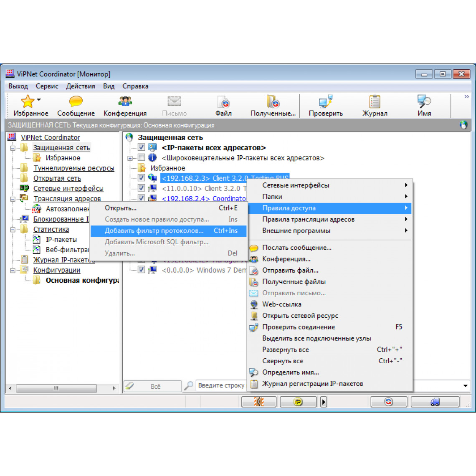The height and width of the screenshot is (476, 476).
Task: Click the ViPNet Coordinator tree root icon
Action: [x=12, y=137]
